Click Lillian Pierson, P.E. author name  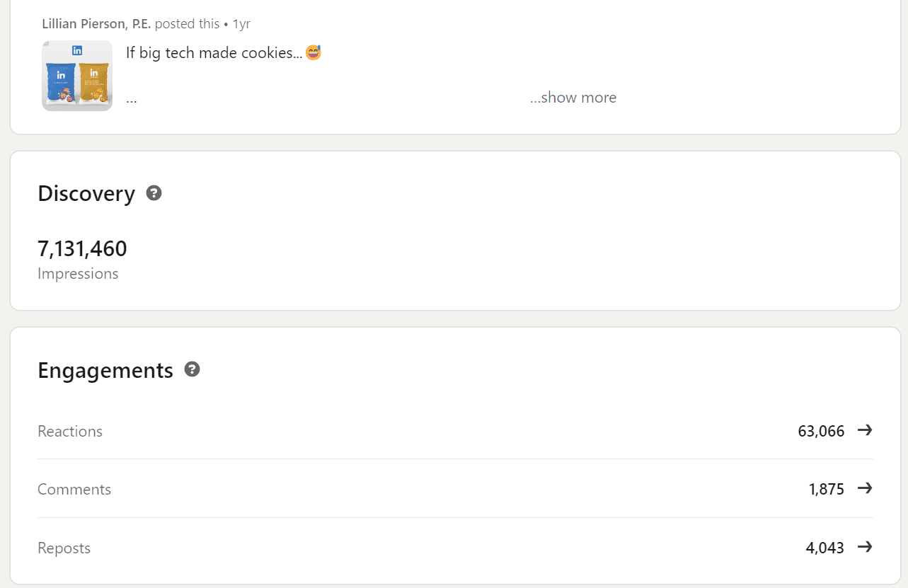click(x=96, y=23)
